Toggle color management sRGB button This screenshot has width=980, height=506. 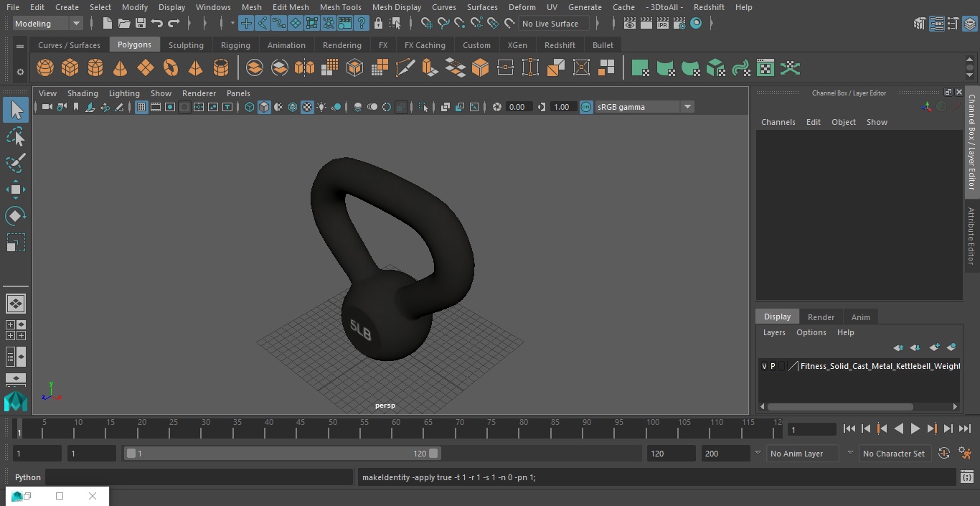[x=586, y=107]
